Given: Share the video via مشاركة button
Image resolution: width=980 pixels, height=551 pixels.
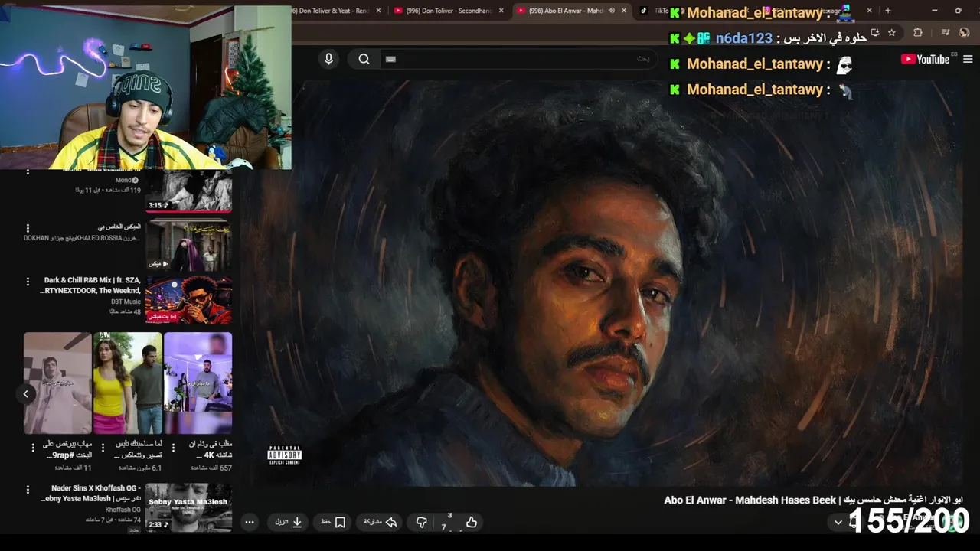Looking at the screenshot, I should click(x=381, y=522).
